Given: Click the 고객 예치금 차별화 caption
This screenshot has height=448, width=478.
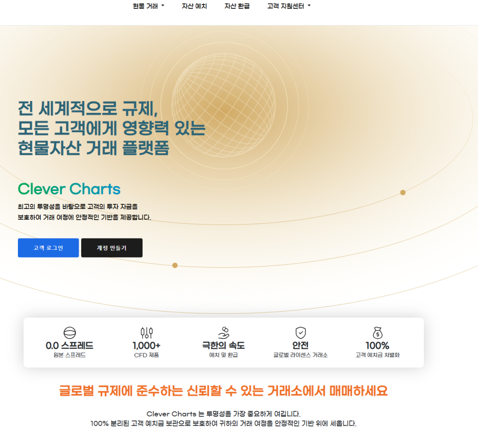Looking at the screenshot, I should 377,355.
